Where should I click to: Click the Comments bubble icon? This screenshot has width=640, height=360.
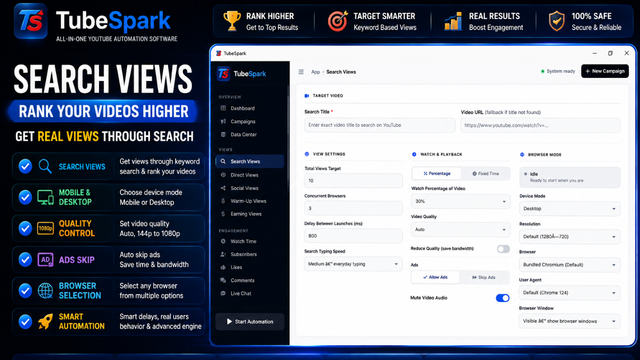tap(223, 280)
